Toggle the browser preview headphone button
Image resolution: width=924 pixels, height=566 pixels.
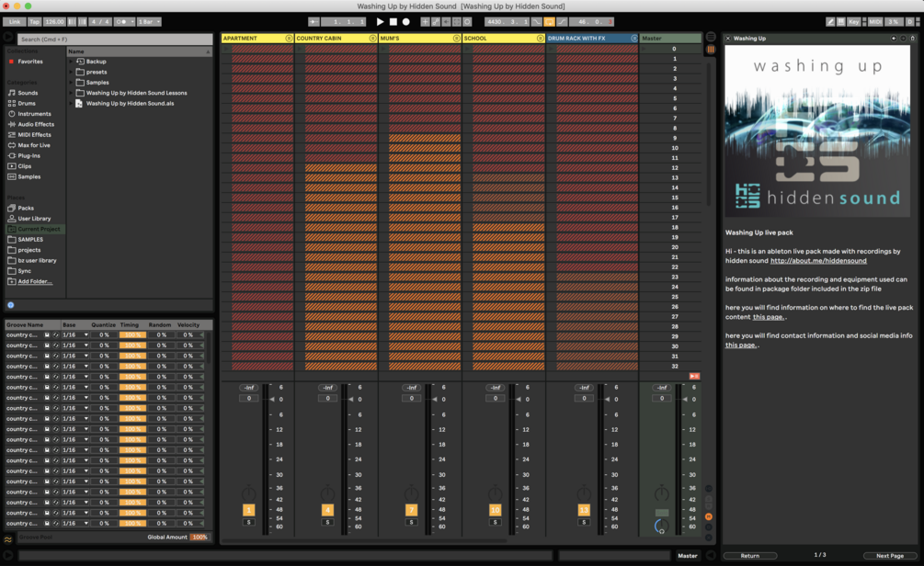pyautogui.click(x=11, y=305)
